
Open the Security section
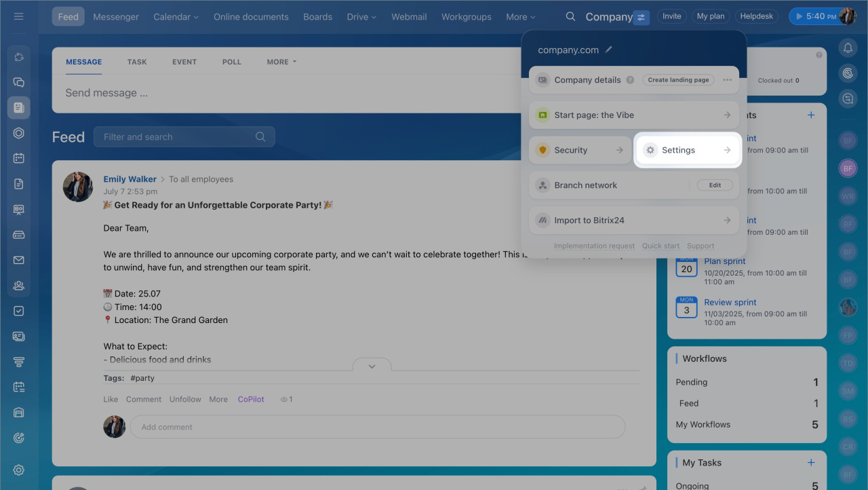click(579, 150)
